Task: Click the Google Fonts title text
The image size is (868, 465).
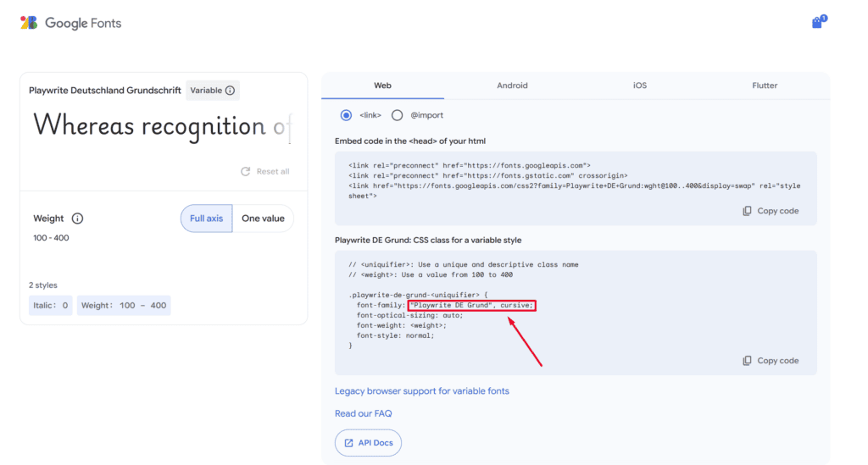Action: point(83,23)
